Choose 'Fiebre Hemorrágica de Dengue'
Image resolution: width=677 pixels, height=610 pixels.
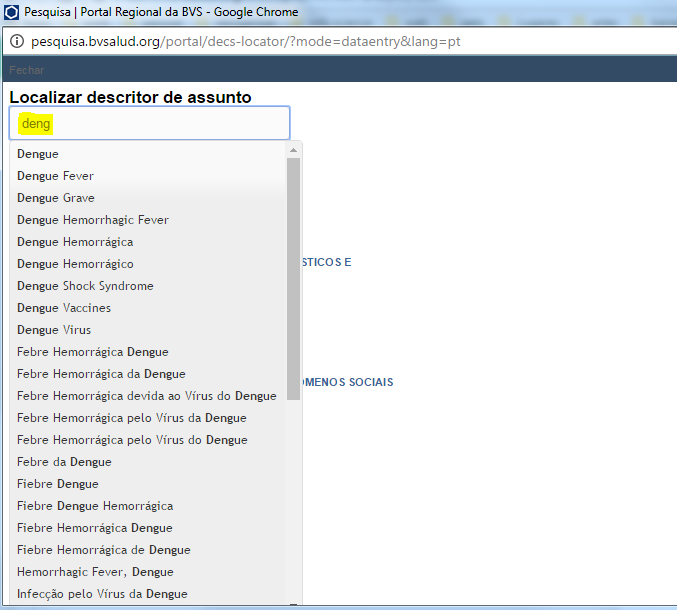[x=148, y=550]
